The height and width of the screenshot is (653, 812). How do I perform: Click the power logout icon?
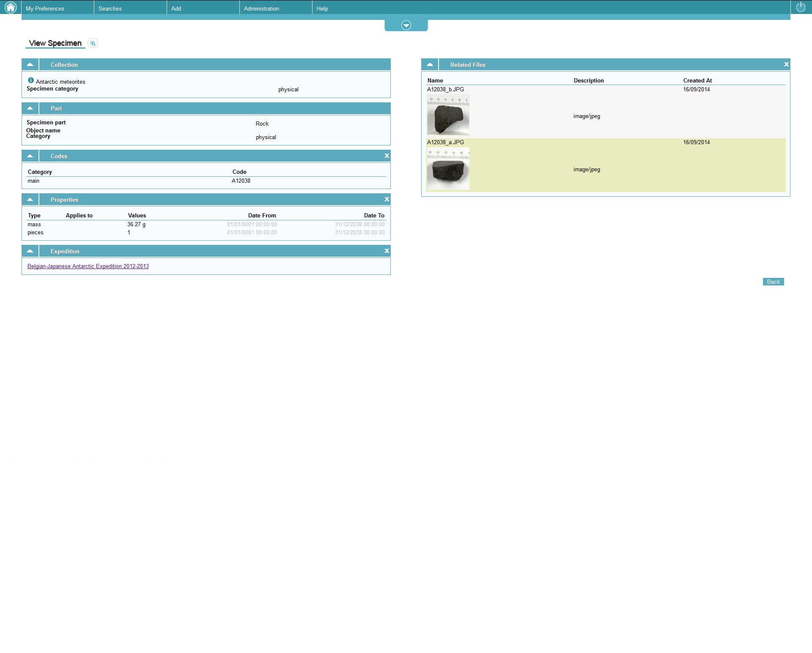(801, 7)
